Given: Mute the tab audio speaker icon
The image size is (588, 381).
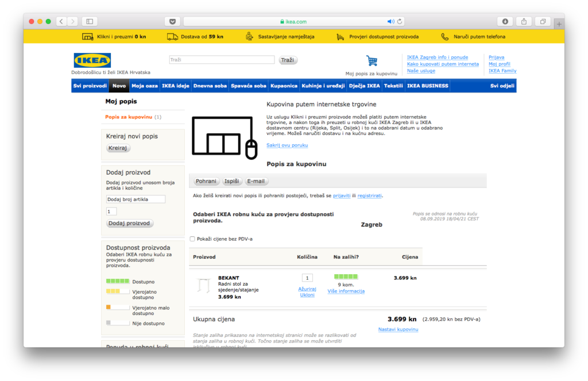Looking at the screenshot, I should pyautogui.click(x=390, y=22).
